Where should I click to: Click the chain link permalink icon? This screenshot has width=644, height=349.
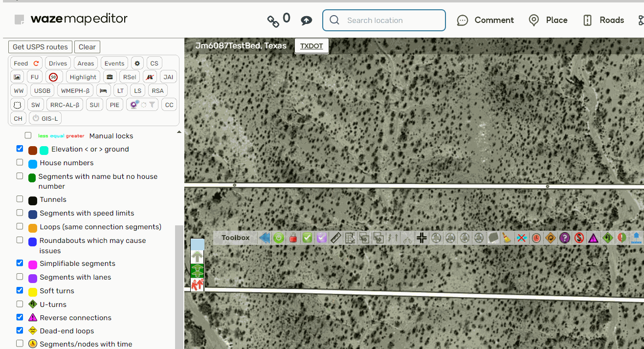(x=273, y=21)
